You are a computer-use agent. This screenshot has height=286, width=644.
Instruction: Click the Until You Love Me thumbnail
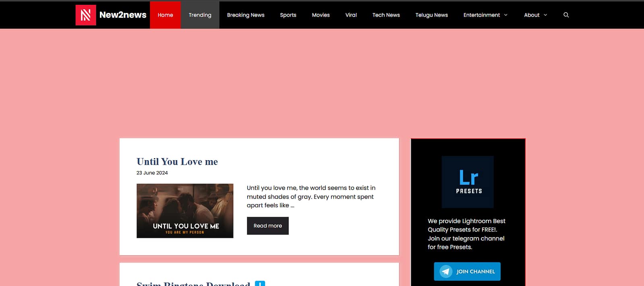tap(185, 211)
